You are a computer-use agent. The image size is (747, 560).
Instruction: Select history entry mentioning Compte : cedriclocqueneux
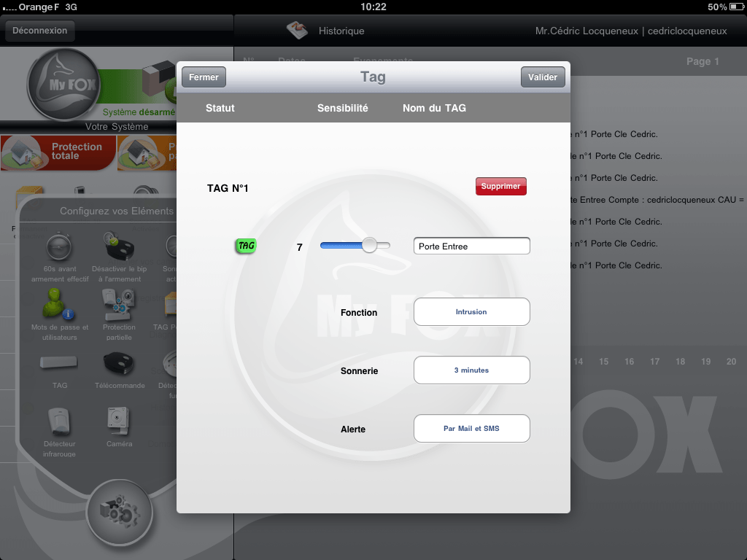click(x=657, y=200)
